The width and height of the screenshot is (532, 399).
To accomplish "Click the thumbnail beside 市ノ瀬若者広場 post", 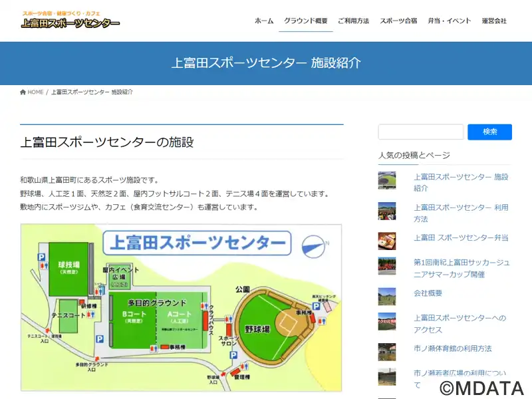I will tap(387, 376).
